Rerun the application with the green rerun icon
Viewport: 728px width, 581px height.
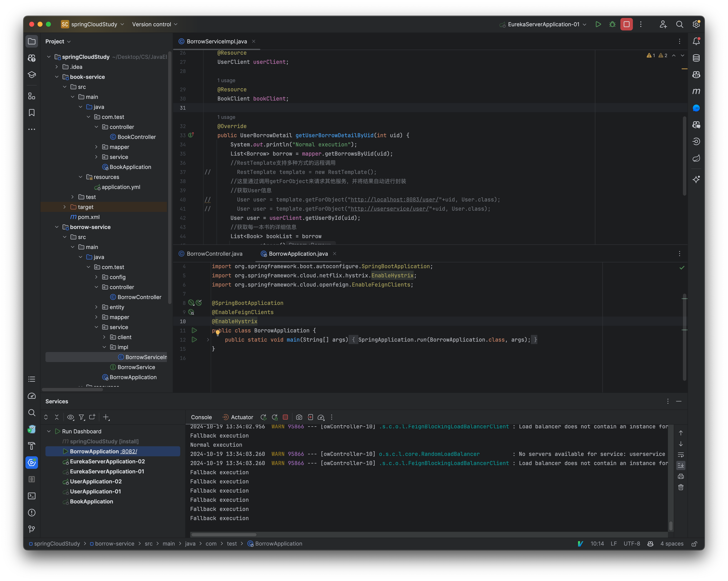tap(263, 417)
